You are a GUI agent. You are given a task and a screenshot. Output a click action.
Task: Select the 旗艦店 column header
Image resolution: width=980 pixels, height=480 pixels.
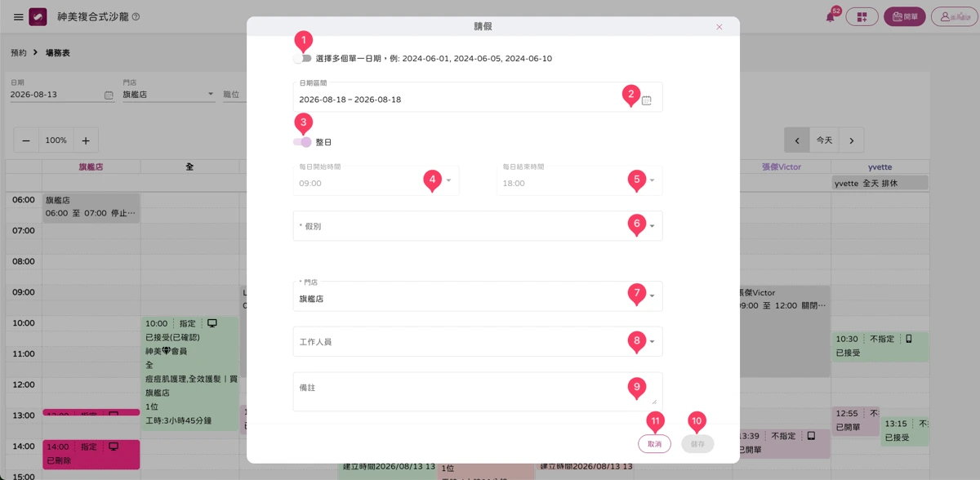click(x=91, y=167)
